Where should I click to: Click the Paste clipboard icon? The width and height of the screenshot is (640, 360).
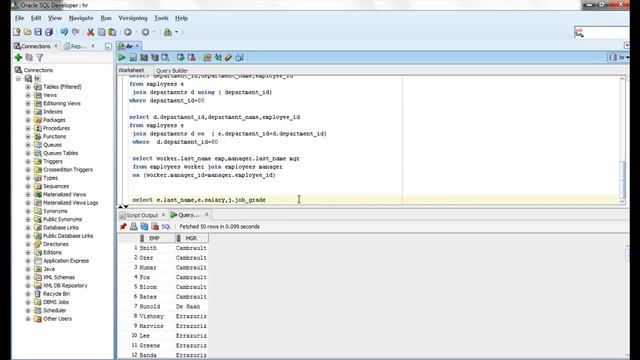[112, 32]
